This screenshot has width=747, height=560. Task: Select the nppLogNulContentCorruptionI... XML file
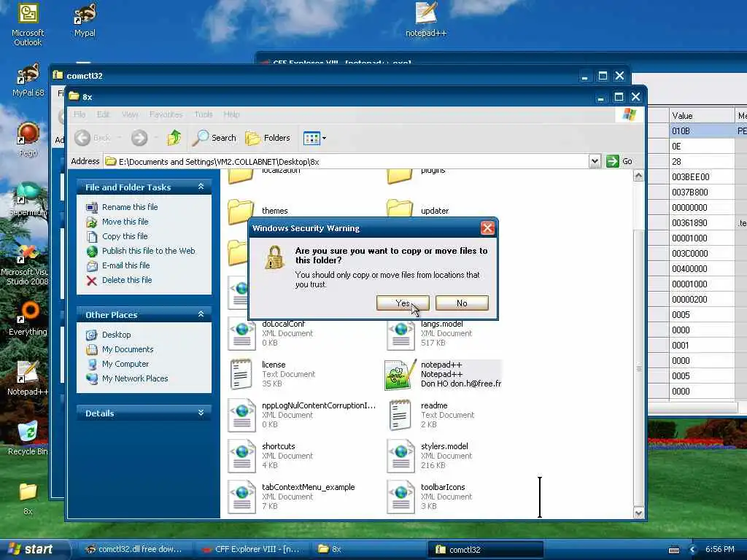301,415
